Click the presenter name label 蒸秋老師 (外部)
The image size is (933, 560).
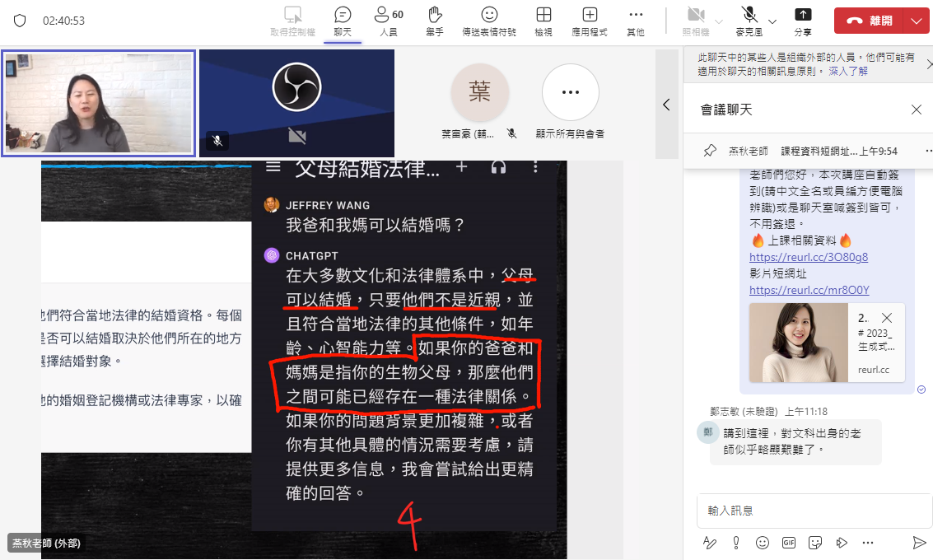[46, 543]
